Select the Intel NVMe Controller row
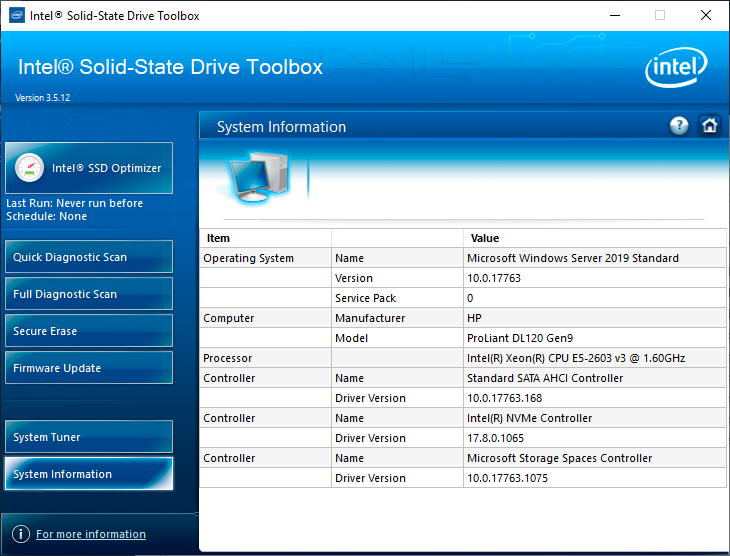The image size is (730, 556). [529, 418]
